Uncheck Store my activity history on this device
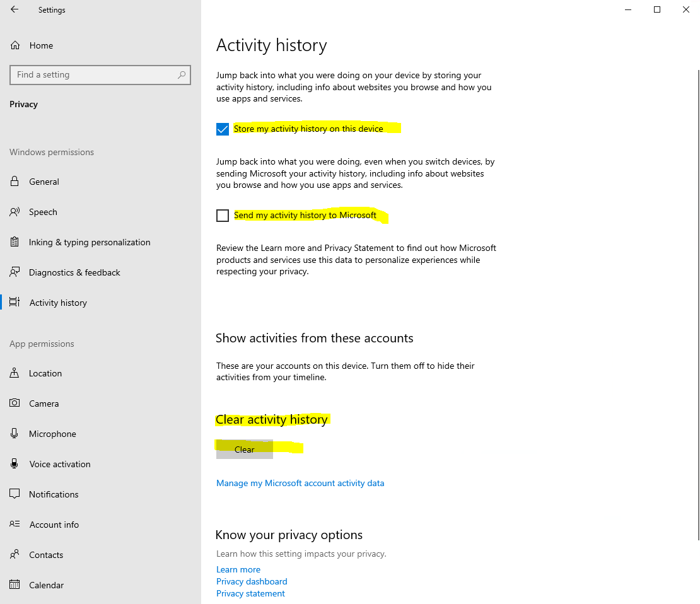The width and height of the screenshot is (700, 604). (x=223, y=129)
